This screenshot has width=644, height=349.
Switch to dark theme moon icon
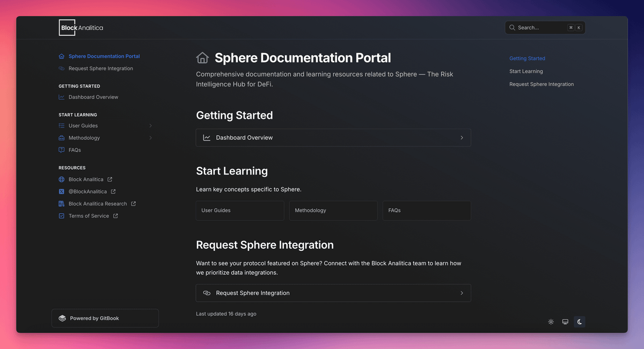click(x=580, y=322)
